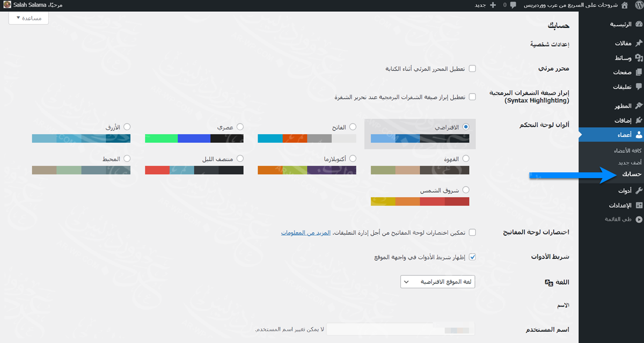
Task: Click the brush icon for المظهر
Action: (639, 106)
